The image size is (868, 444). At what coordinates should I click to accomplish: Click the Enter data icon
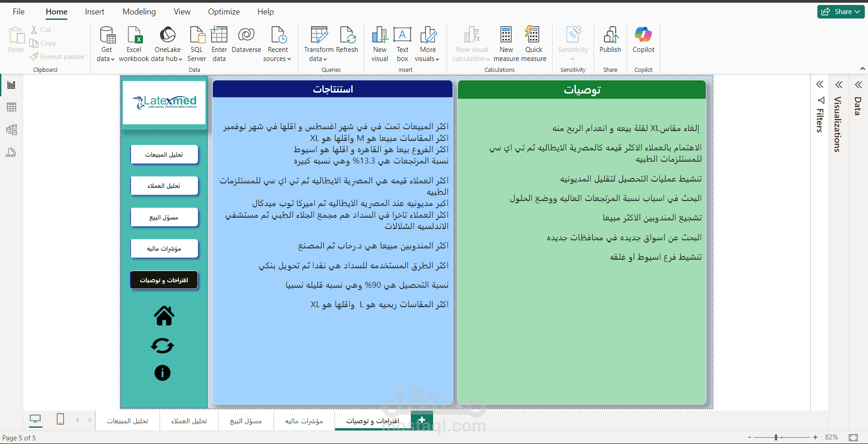pyautogui.click(x=219, y=35)
